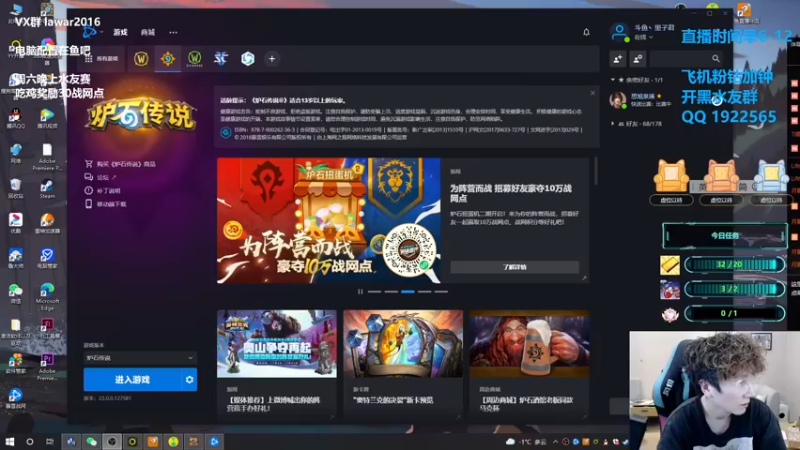The height and width of the screenshot is (450, 800).
Task: Jump to the first carousel slide indicator
Action: click(374, 291)
